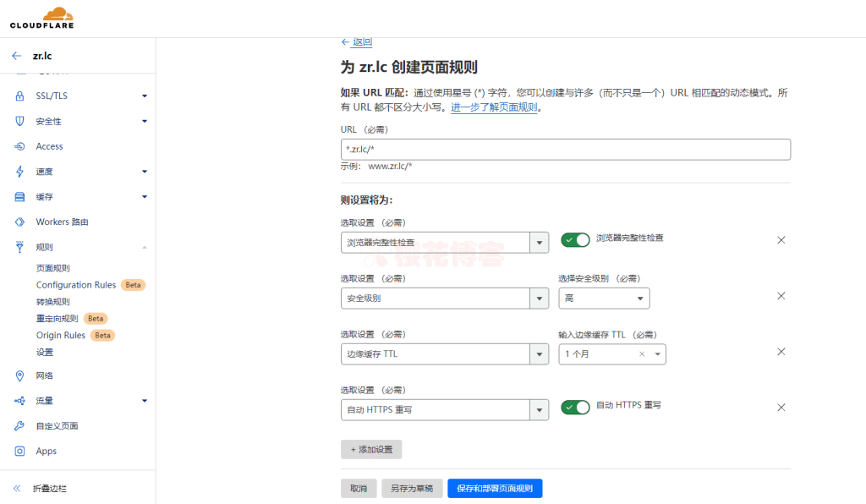The width and height of the screenshot is (866, 504).
Task: Open the 安全级别 dropdown set to 高
Action: pos(604,298)
